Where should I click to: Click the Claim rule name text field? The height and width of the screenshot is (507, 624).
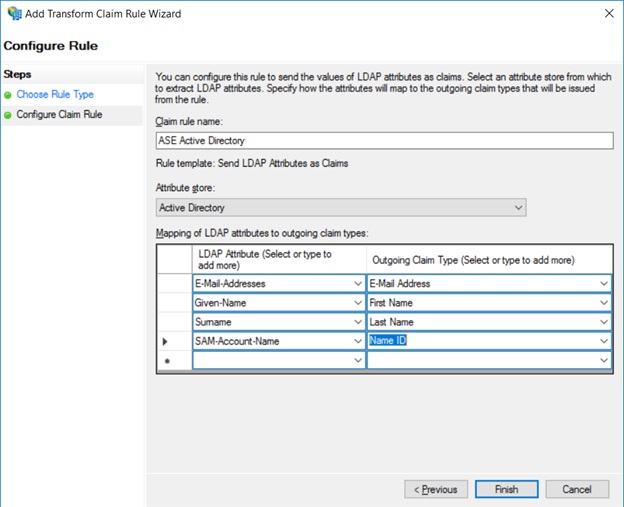point(384,141)
